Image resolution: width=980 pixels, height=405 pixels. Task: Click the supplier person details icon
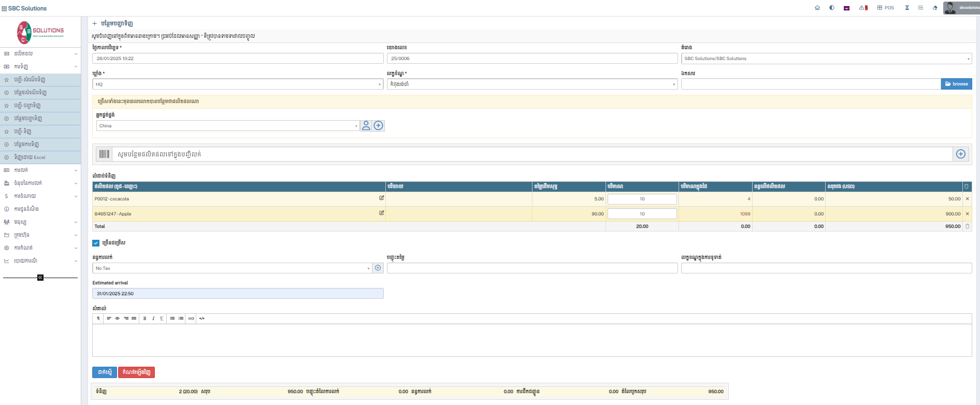[x=366, y=126]
